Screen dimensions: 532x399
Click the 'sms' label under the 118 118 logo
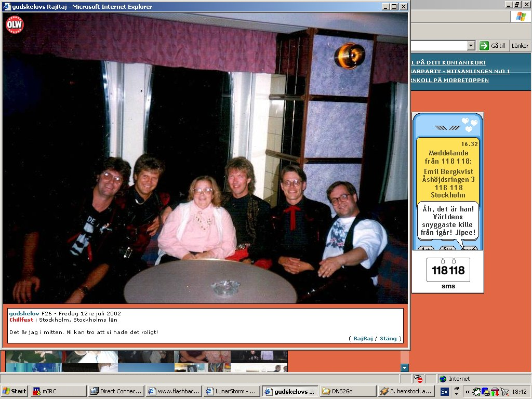[x=448, y=286]
